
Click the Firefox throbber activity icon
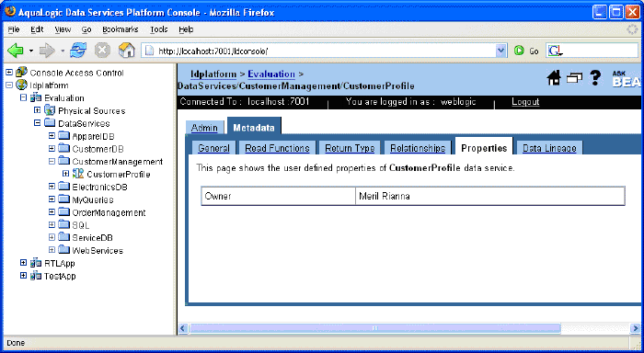(x=633, y=29)
